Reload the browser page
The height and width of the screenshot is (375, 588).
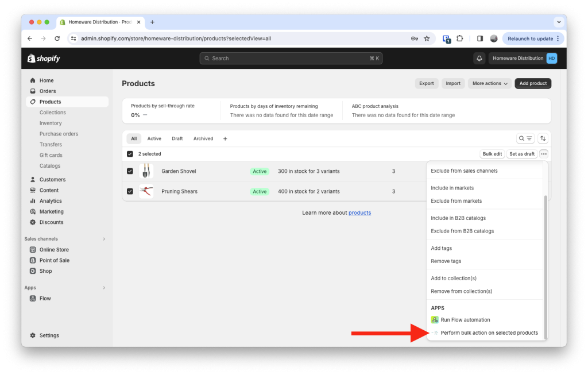point(57,38)
